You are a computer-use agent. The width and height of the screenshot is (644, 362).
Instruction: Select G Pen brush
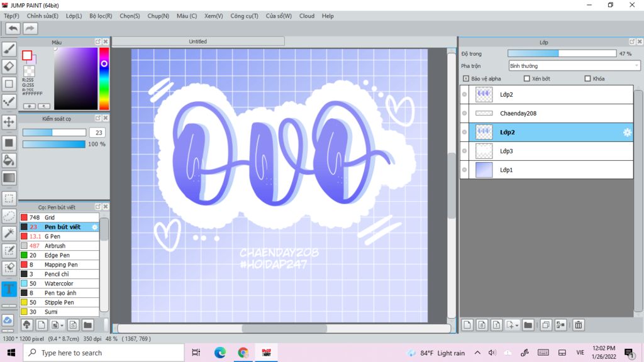click(60, 236)
